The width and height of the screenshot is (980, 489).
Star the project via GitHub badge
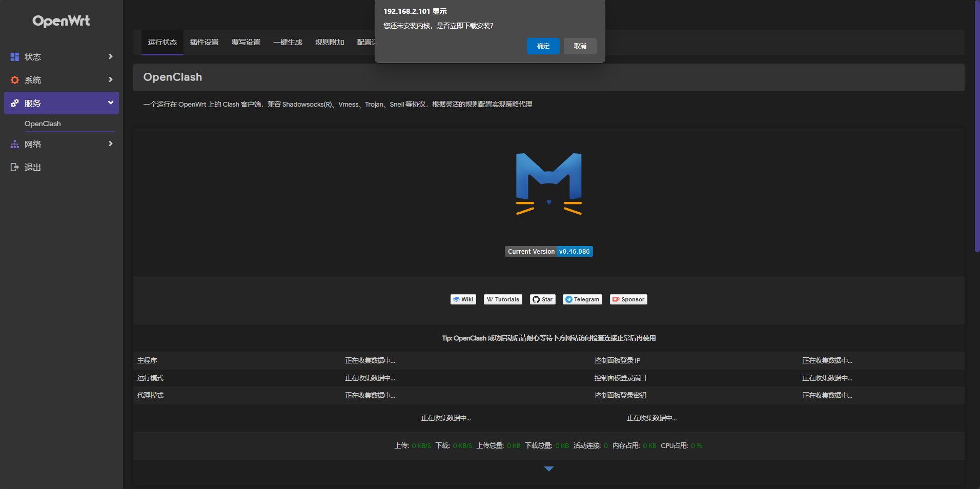point(542,299)
